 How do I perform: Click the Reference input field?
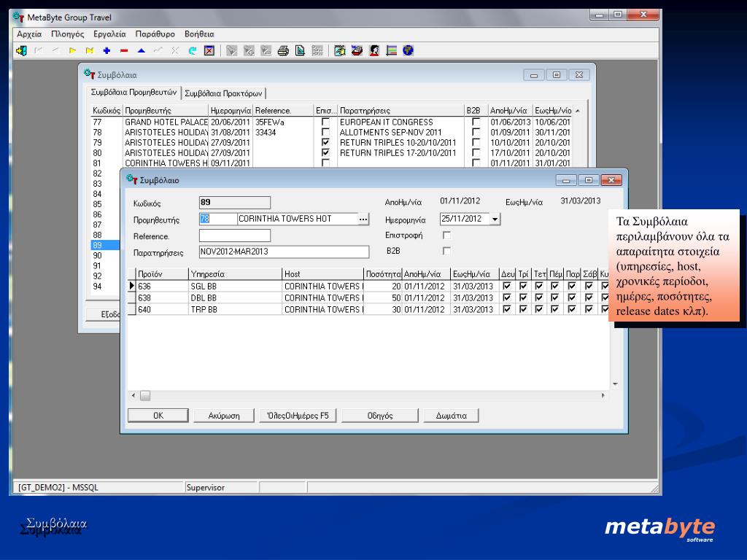[x=235, y=236]
